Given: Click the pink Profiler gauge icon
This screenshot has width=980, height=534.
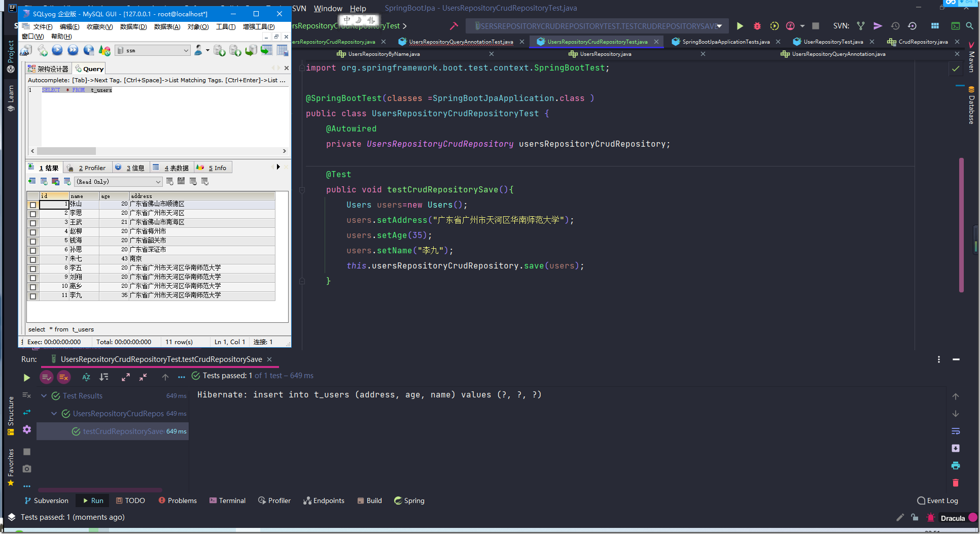Looking at the screenshot, I should click(790, 26).
